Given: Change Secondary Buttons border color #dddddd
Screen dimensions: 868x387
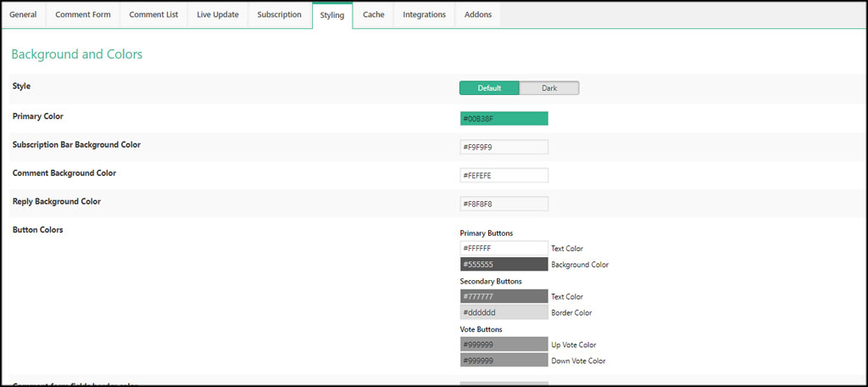Looking at the screenshot, I should coord(504,312).
